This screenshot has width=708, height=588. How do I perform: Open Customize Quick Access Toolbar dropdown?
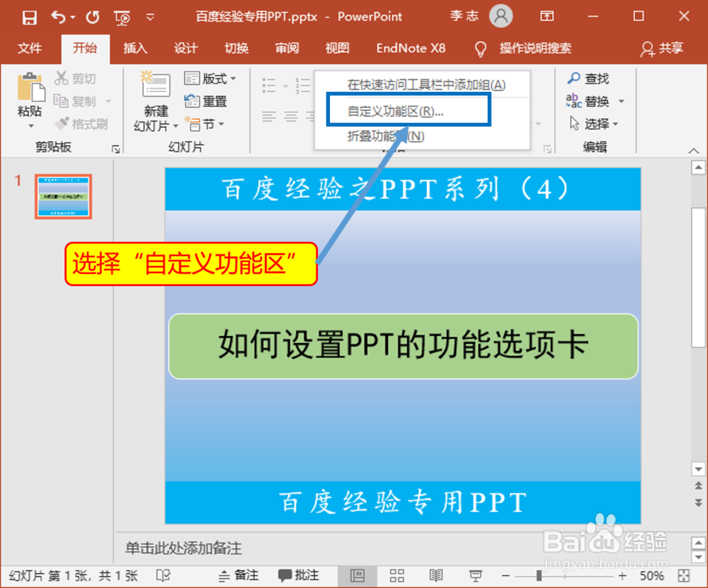click(x=150, y=18)
